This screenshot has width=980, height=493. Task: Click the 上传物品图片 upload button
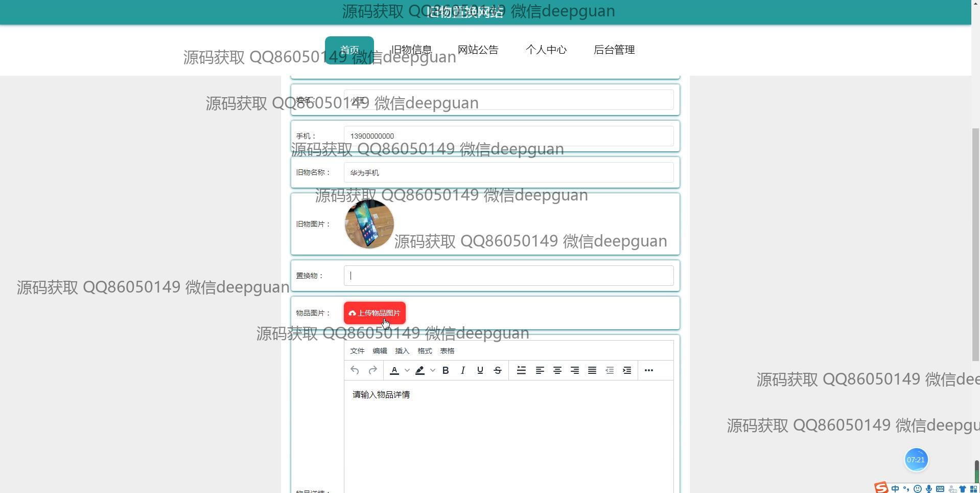pos(375,313)
